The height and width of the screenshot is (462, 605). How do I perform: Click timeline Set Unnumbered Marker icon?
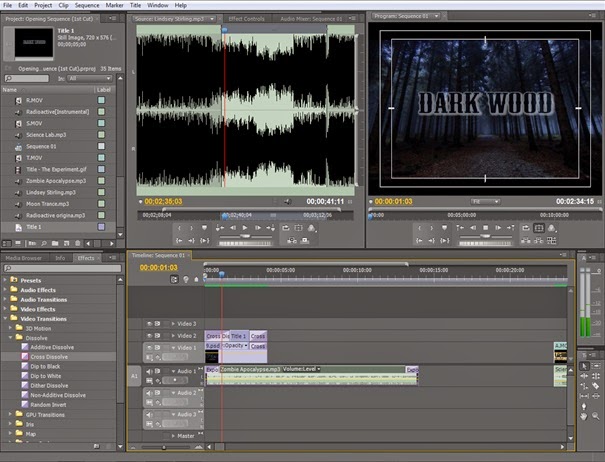click(x=196, y=279)
